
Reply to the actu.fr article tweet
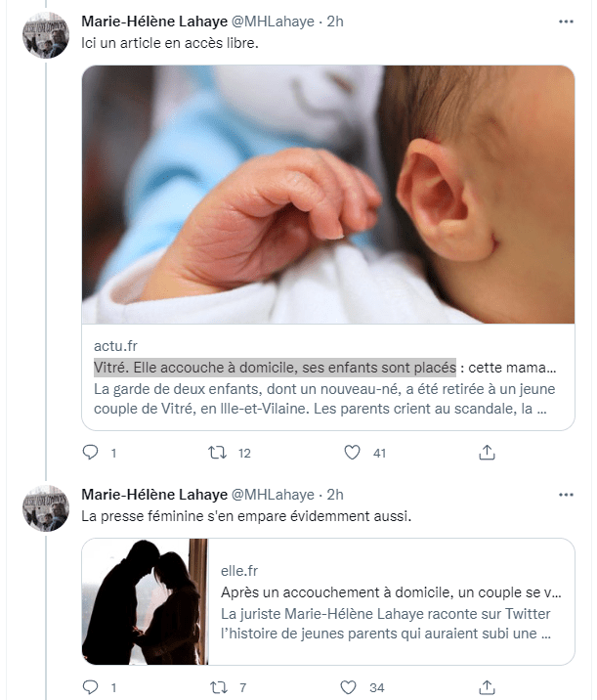(x=91, y=453)
